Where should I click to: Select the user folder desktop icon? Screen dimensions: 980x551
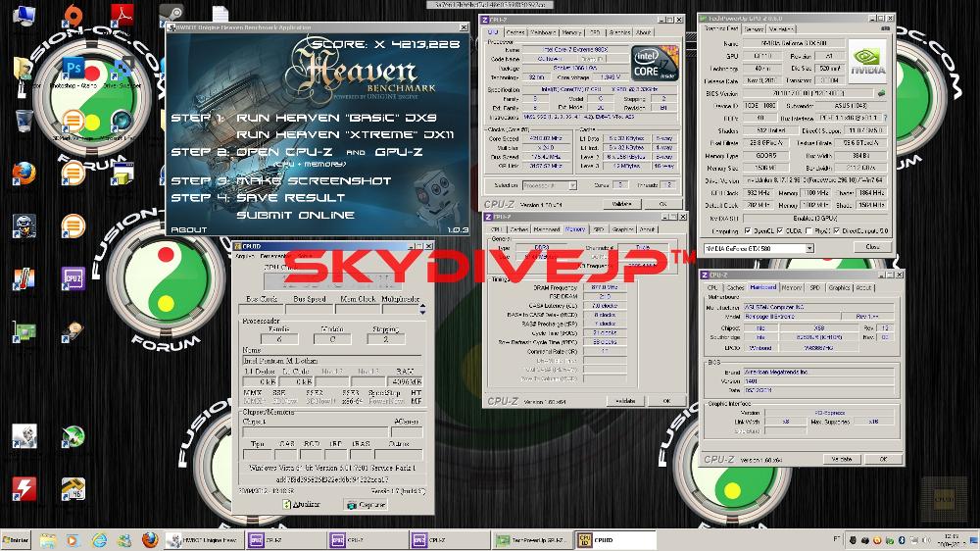[22, 69]
